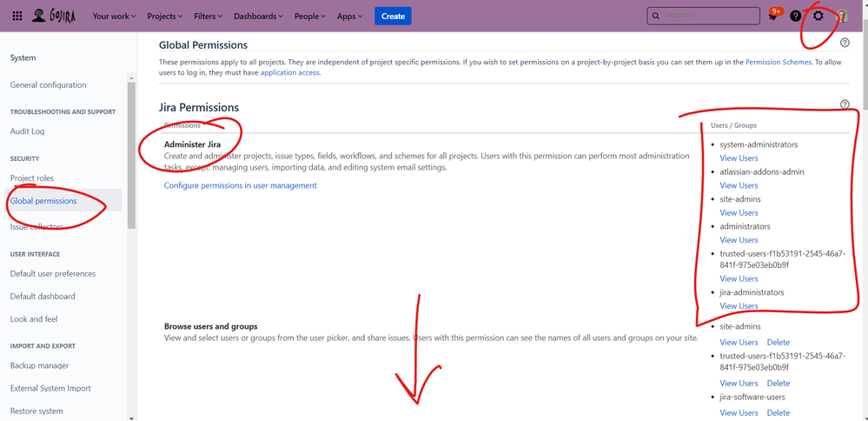Open the settings gear icon
Screen dimensions: 868x421
click(818, 16)
